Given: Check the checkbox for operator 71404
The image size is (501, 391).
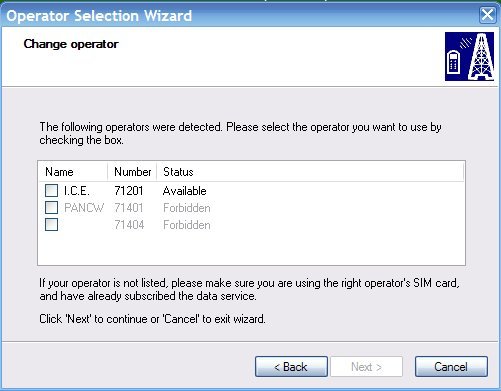Looking at the screenshot, I should coord(51,224).
